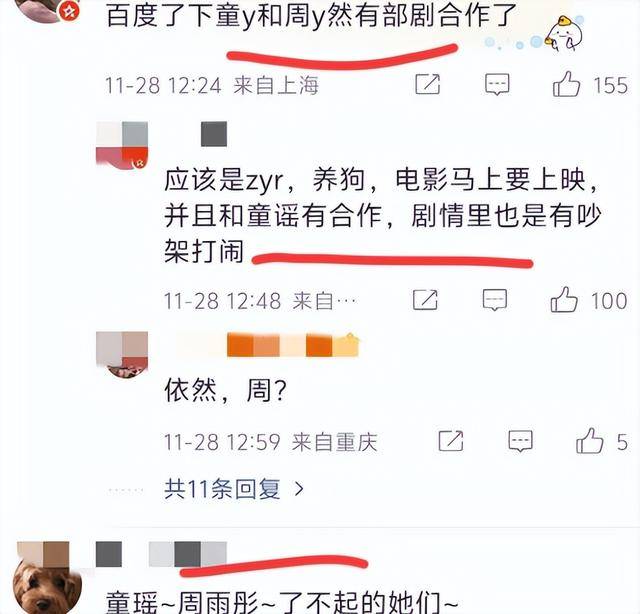Click the reply icon on 12:24 comment
This screenshot has height=614, width=640.
click(497, 85)
